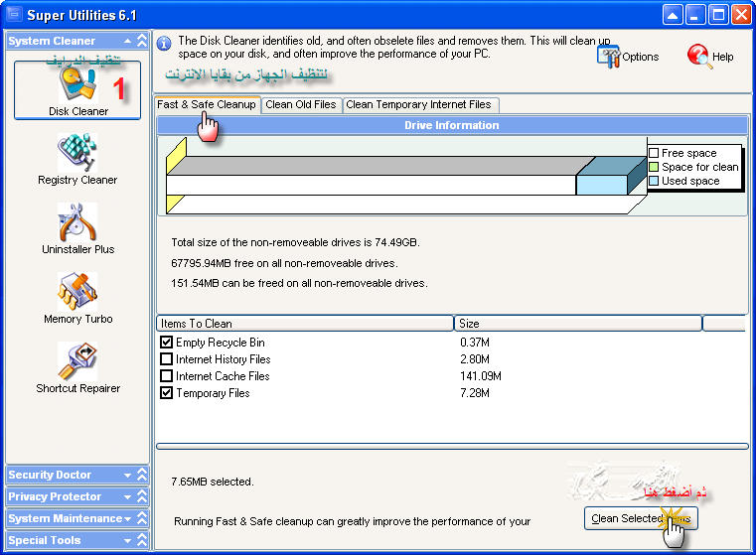This screenshot has height=555, width=756.
Task: Click the total size 74.49GB text line
Action: coord(296,242)
